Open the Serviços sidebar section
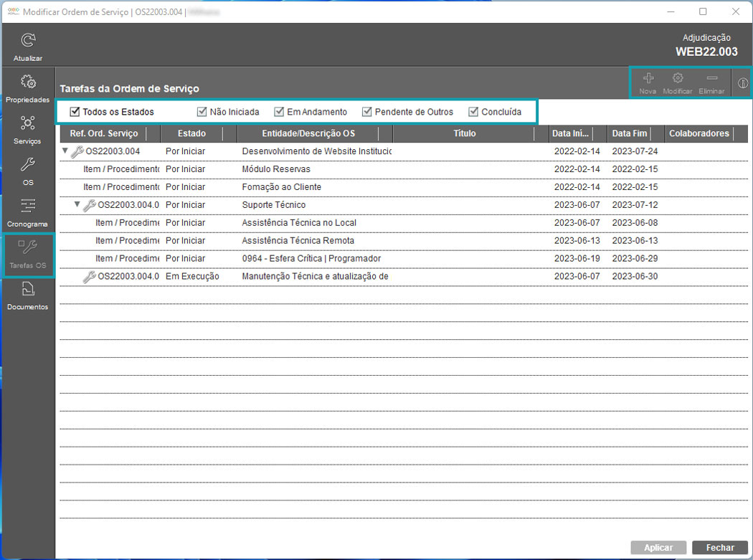The height and width of the screenshot is (560, 753). click(27, 123)
